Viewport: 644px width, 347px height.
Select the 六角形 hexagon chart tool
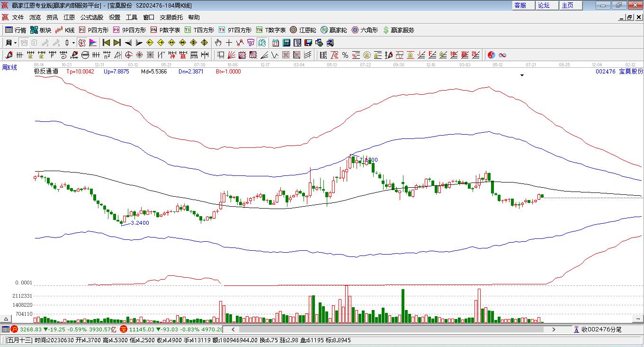coord(365,30)
